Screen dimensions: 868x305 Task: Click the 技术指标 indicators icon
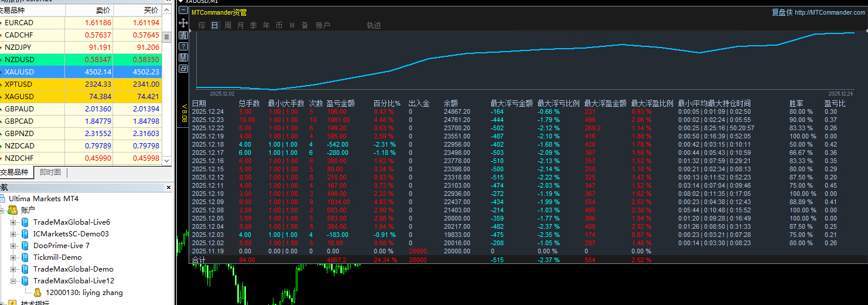click(x=12, y=303)
